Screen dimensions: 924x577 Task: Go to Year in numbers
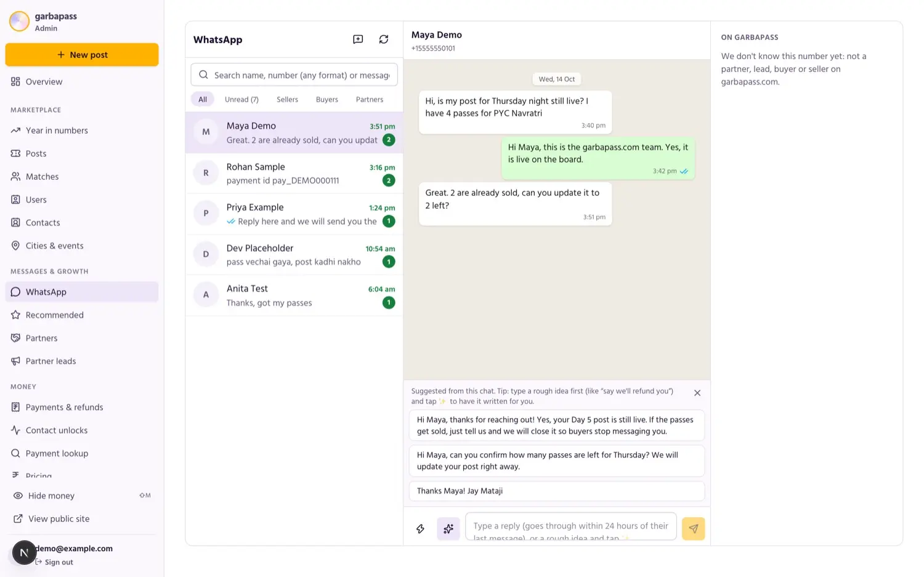point(82,131)
